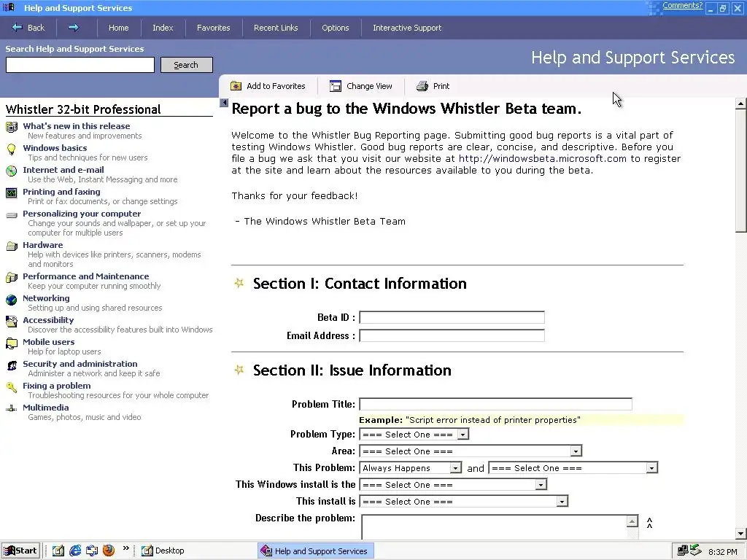Click the Accessibility icon
The height and width of the screenshot is (560, 747).
pos(12,322)
